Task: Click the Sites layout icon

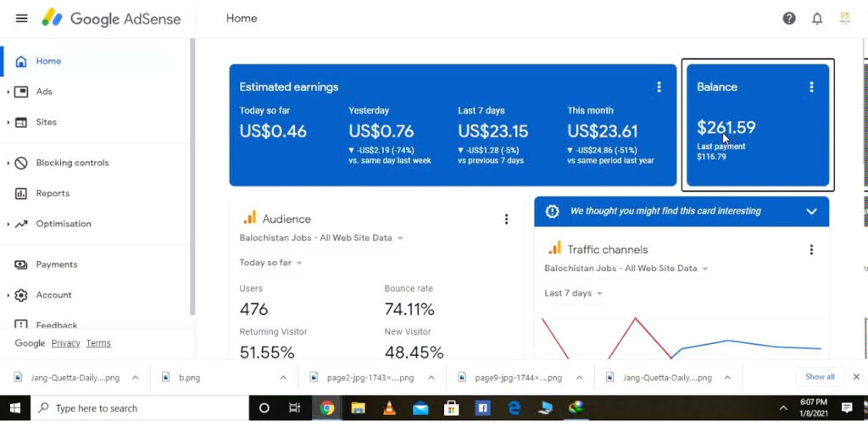Action: (21, 122)
